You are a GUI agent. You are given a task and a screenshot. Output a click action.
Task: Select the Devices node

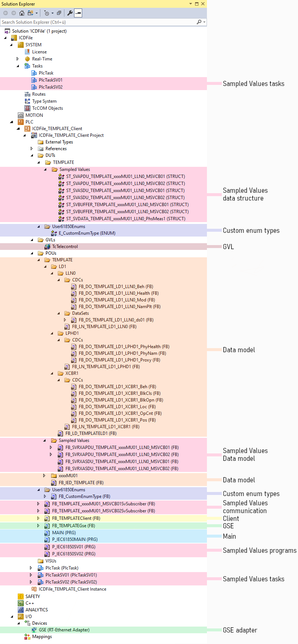pyautogui.click(x=40, y=623)
